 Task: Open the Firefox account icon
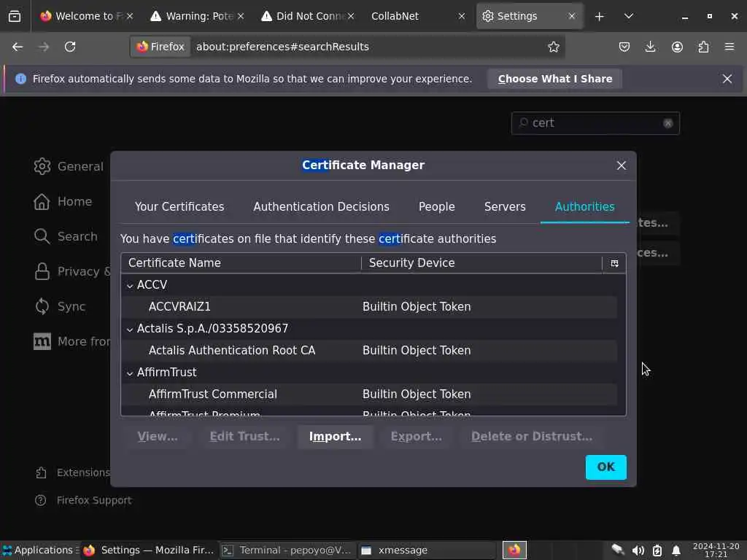677,47
